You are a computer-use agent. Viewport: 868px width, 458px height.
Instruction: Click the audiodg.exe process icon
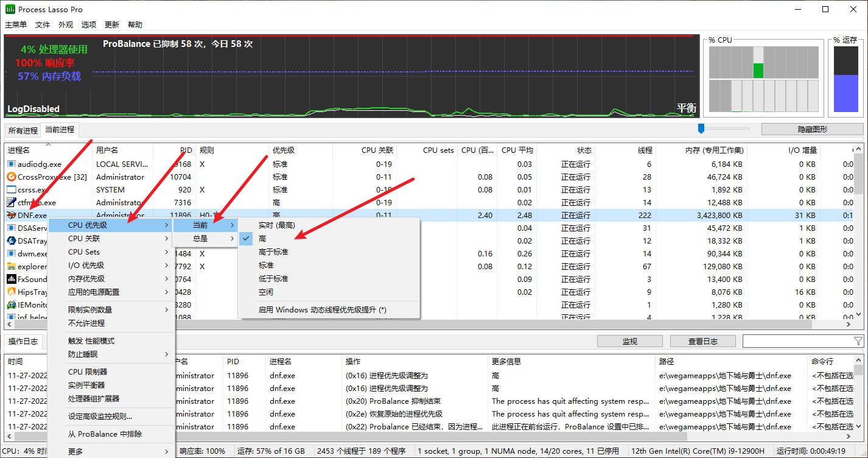click(x=11, y=164)
